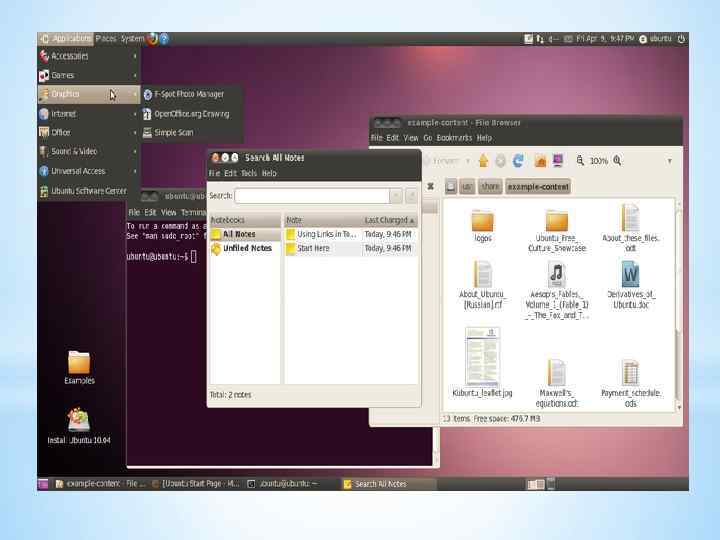
Task: Click the Search field in Search All Notes
Action: (x=312, y=196)
